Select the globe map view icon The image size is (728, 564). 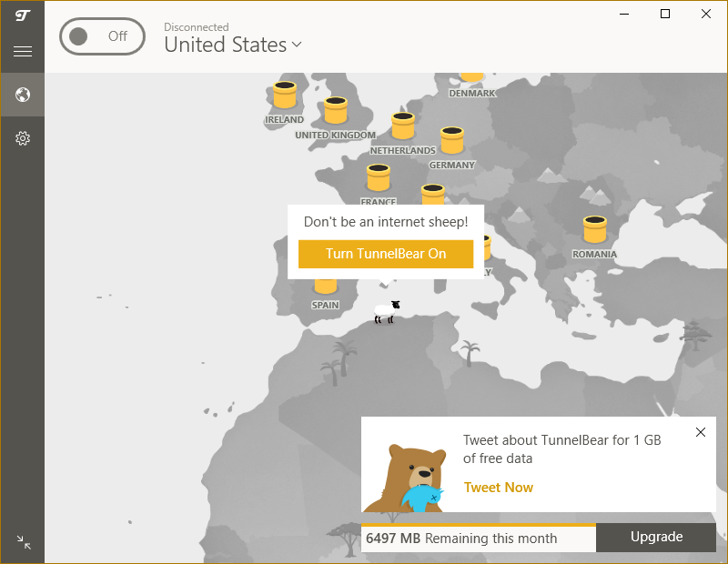(22, 95)
